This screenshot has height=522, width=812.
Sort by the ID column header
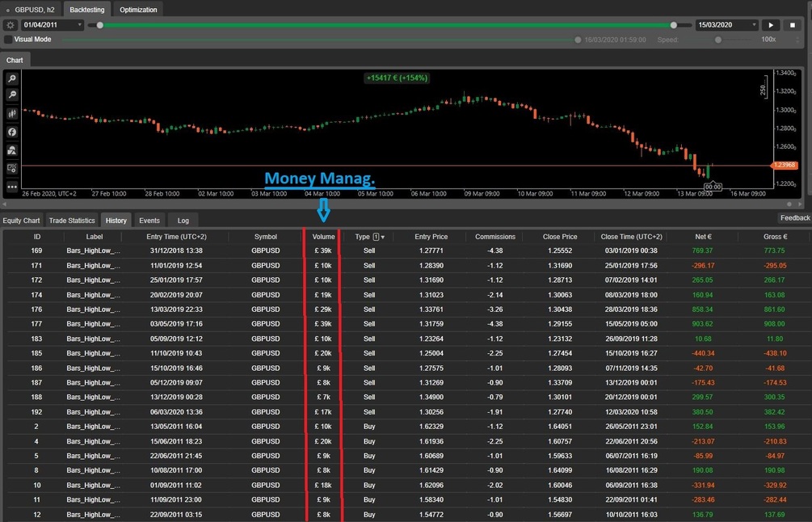tap(37, 237)
